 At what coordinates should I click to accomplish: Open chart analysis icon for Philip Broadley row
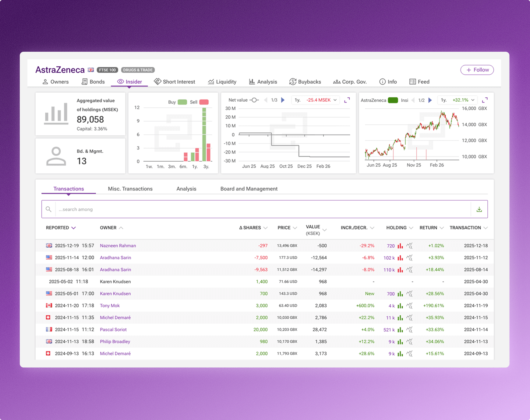tap(409, 341)
